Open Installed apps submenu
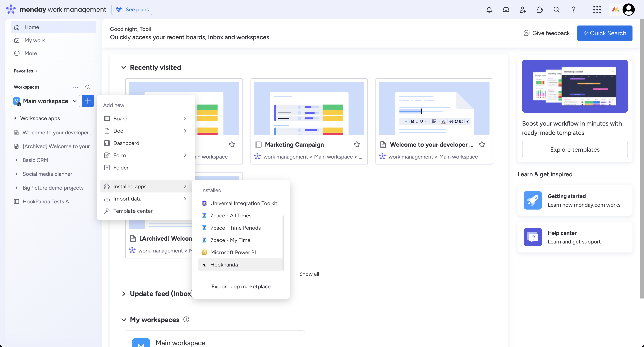The width and height of the screenshot is (644, 347). [146, 187]
